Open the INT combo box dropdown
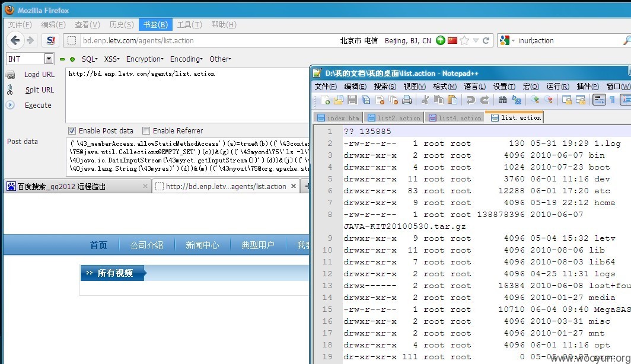 pyautogui.click(x=49, y=59)
